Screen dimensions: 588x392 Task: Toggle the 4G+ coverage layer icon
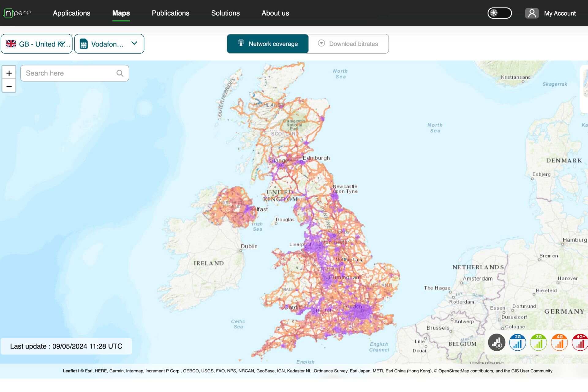point(580,342)
